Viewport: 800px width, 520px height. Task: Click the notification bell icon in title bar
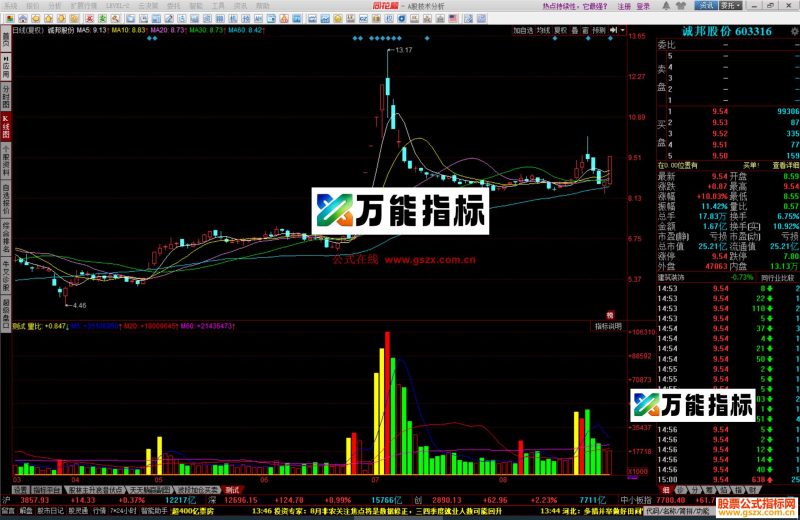tap(666, 6)
